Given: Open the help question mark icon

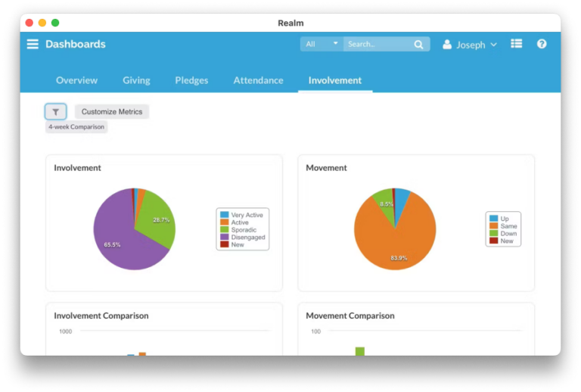Looking at the screenshot, I should point(542,44).
